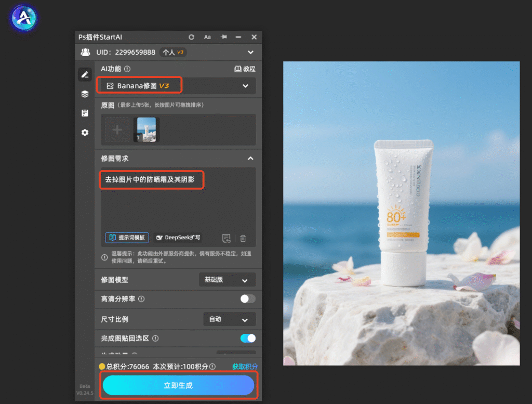Click the 总积分:76066 text
This screenshot has height=404, width=532.
tap(128, 367)
